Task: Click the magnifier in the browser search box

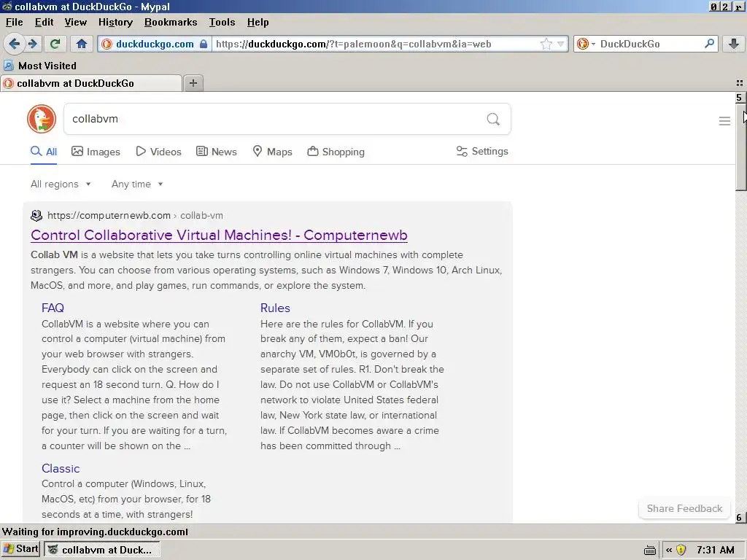Action: (x=709, y=44)
